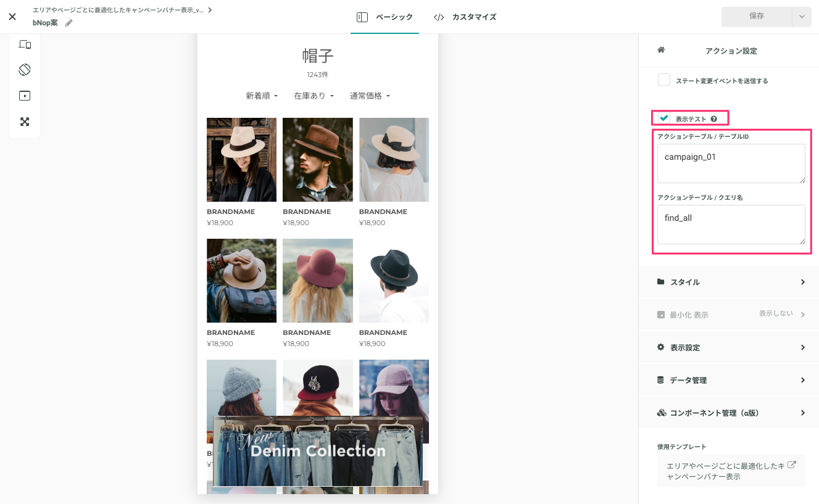
Task: Click the pencil icon next to bNop案
Action: click(x=69, y=23)
